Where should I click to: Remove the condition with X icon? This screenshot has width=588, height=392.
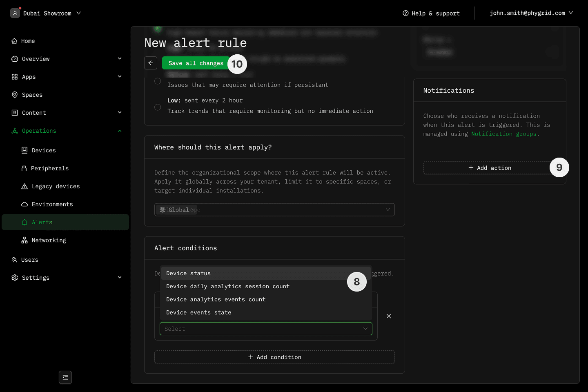[389, 316]
